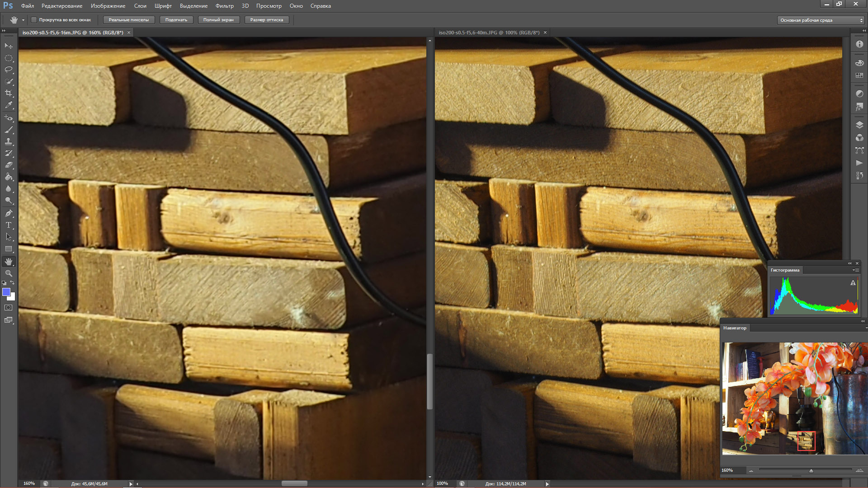
Task: Select the Pen tool
Action: (x=9, y=213)
